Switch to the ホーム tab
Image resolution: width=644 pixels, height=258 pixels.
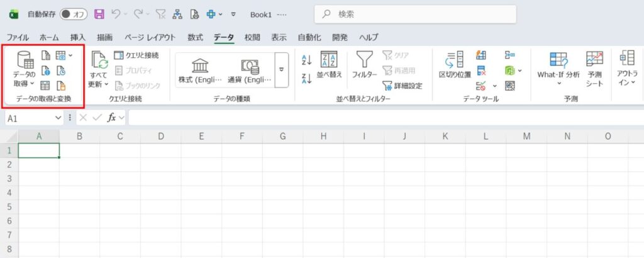pos(49,37)
